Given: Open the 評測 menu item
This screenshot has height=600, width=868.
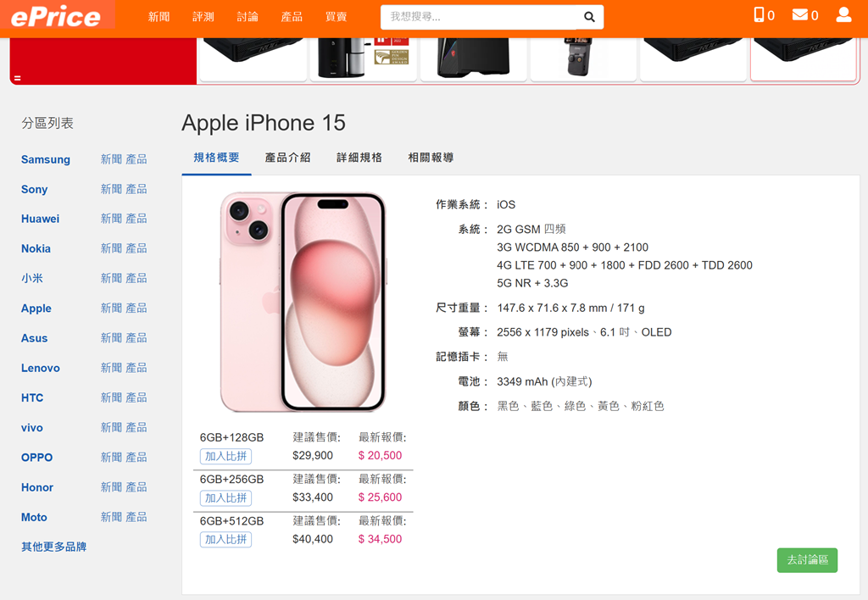Looking at the screenshot, I should click(x=203, y=17).
